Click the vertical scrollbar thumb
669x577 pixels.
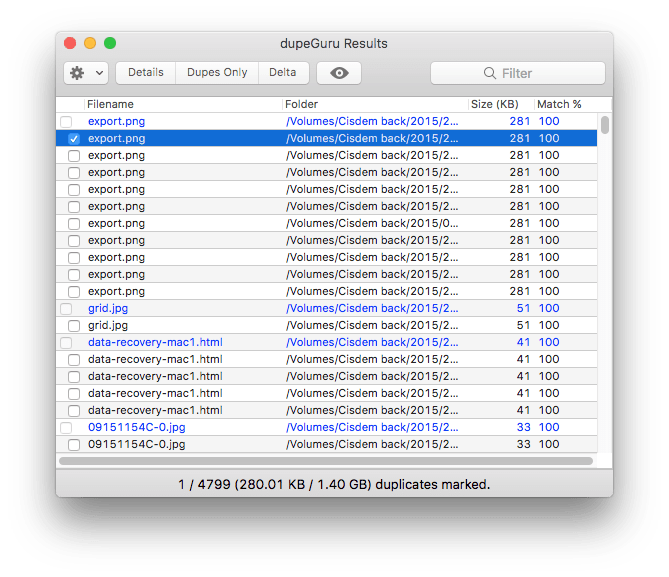[605, 125]
